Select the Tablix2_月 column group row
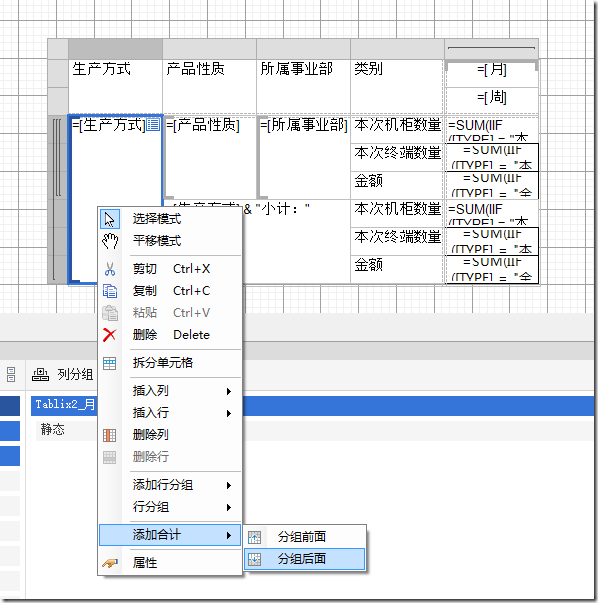 [312, 406]
